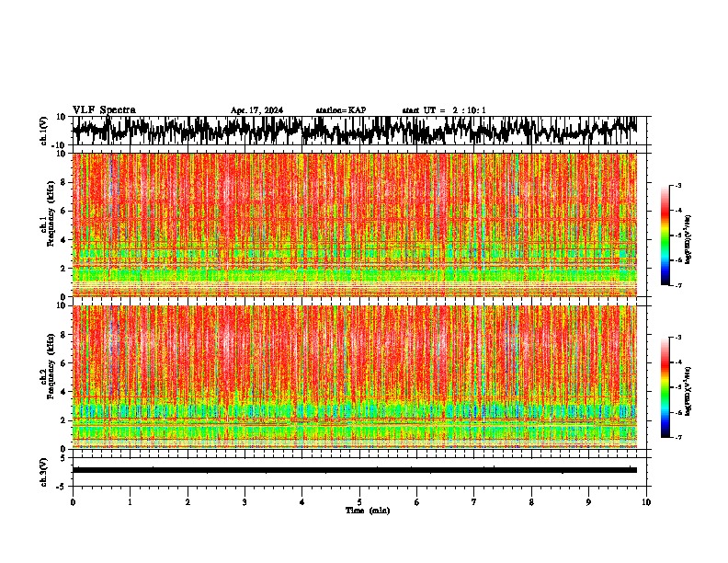Click the "2" kHz tick on ch.2 spectrogram
The image size is (728, 563).
tap(64, 420)
